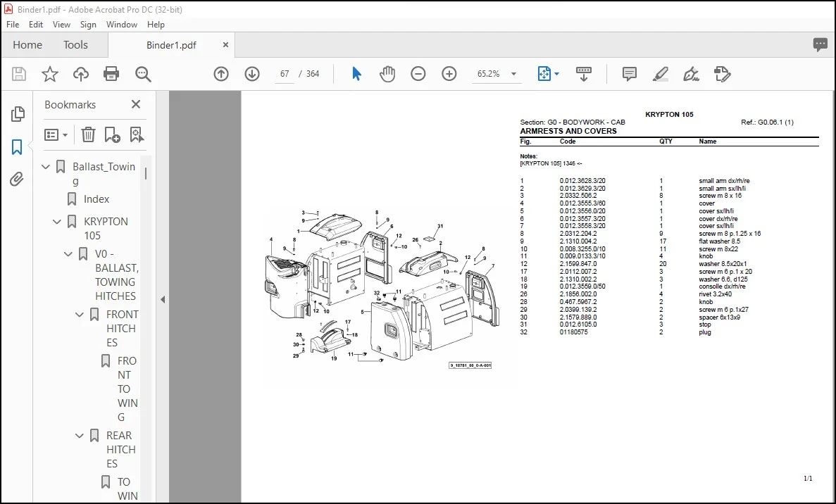
Task: Click the page number input field
Action: pyautogui.click(x=285, y=74)
